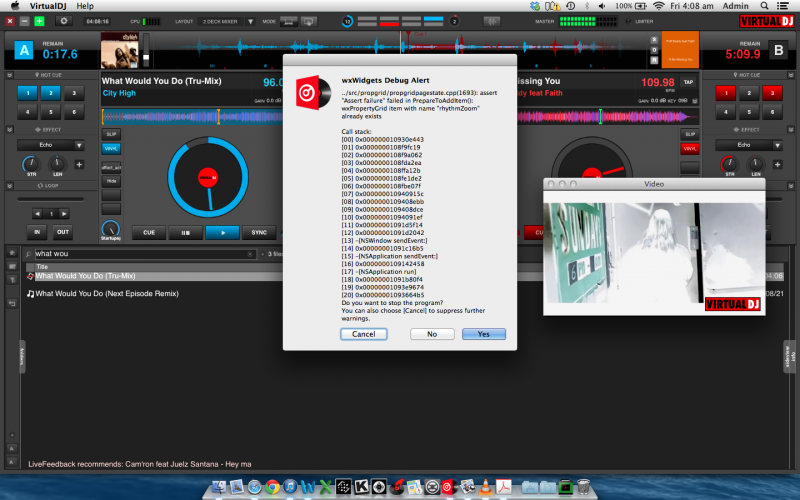Open the Echo effect dropdown on deck A
The image size is (800, 500).
pyautogui.click(x=79, y=145)
